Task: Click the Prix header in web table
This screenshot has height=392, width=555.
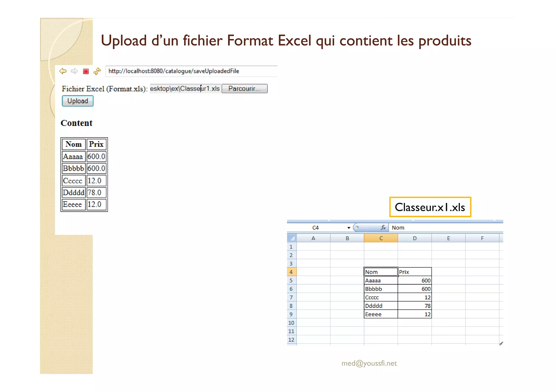Action: (96, 144)
